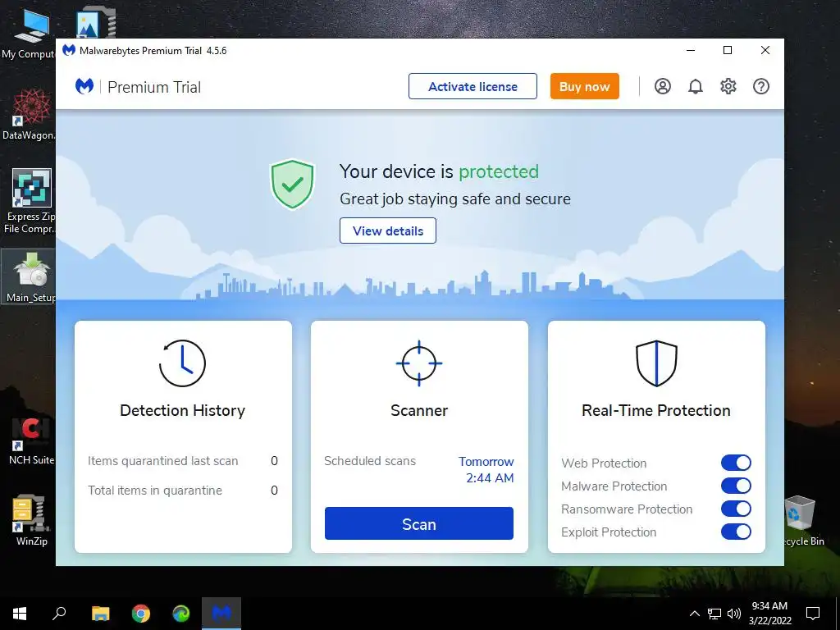Toggle Ransomware Protection switch
Screen dimensions: 840x630
[x=736, y=509]
